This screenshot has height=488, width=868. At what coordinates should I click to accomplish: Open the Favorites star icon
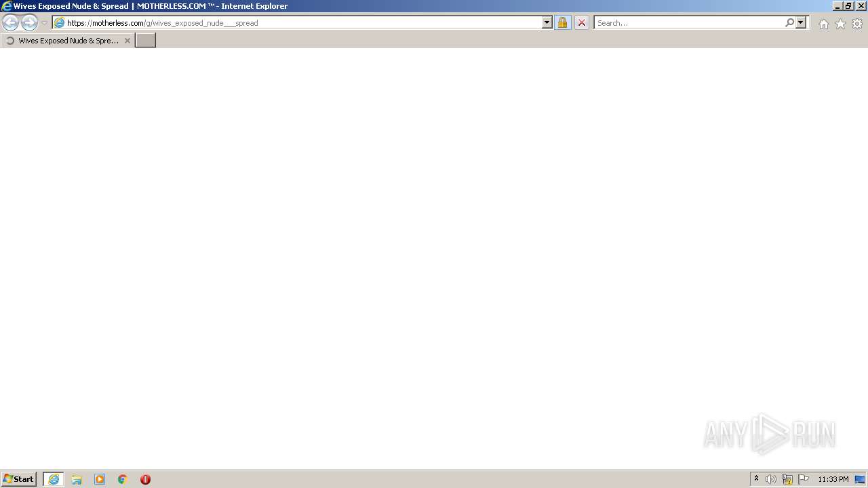[840, 24]
